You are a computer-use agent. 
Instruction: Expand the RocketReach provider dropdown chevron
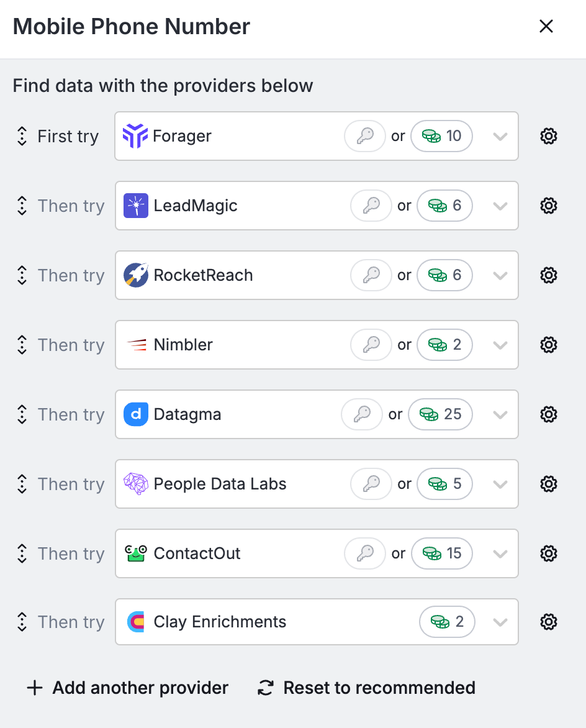pos(500,275)
